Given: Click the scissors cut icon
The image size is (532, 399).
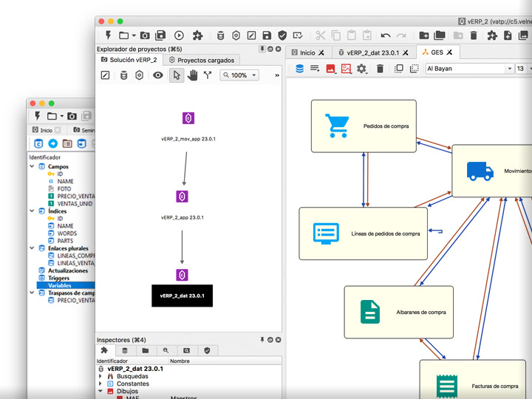Looking at the screenshot, I should point(320,35).
